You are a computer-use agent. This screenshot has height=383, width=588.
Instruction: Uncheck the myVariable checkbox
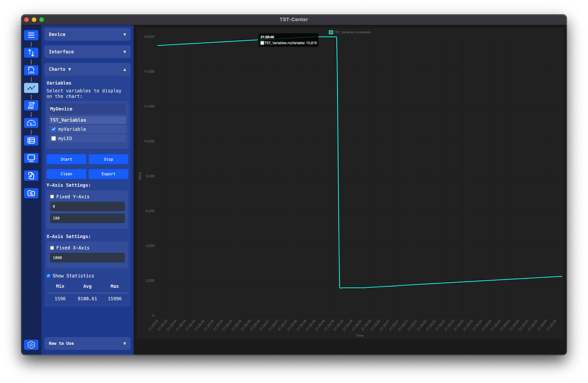pyautogui.click(x=54, y=129)
